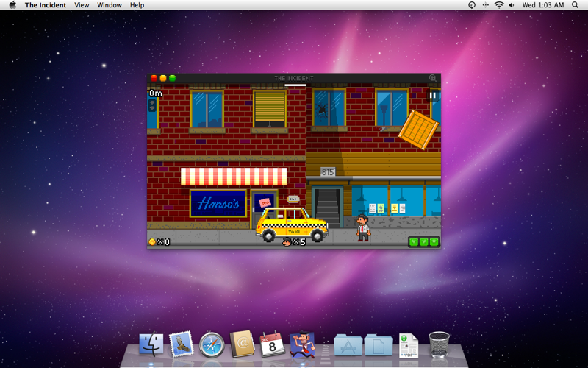Click the dark stairway entrance

pyautogui.click(x=328, y=208)
